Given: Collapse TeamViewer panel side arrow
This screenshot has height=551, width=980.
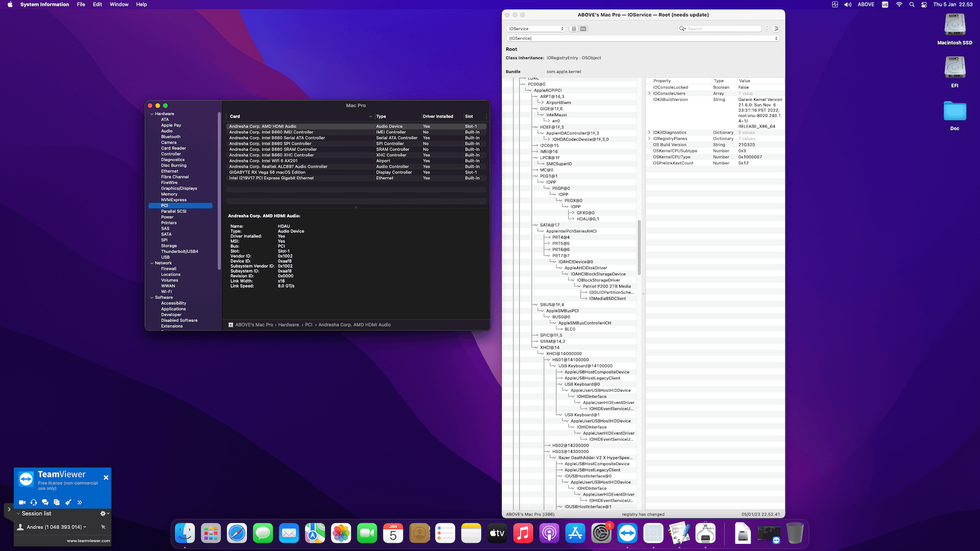Looking at the screenshot, I should pyautogui.click(x=9, y=509).
